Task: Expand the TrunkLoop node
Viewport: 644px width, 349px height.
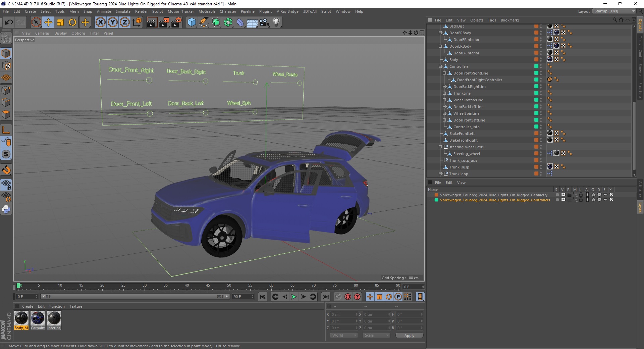Action: 440,174
